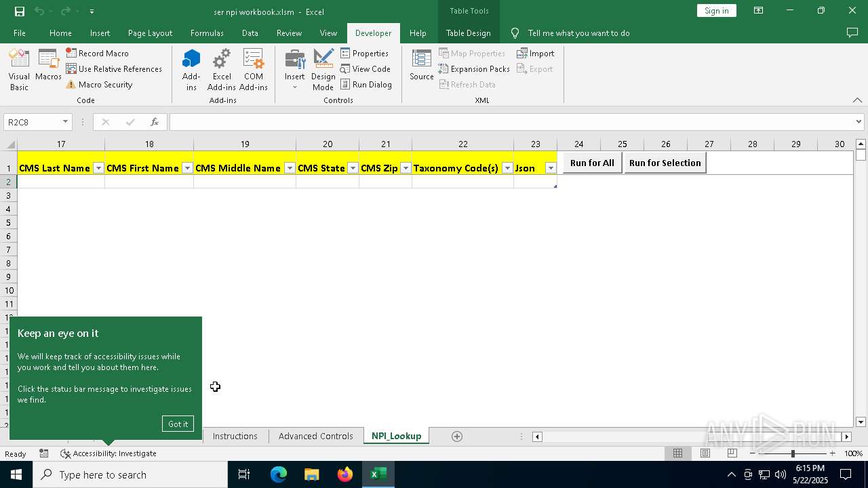
Task: Open Excel Add-ins manager
Action: tap(222, 70)
